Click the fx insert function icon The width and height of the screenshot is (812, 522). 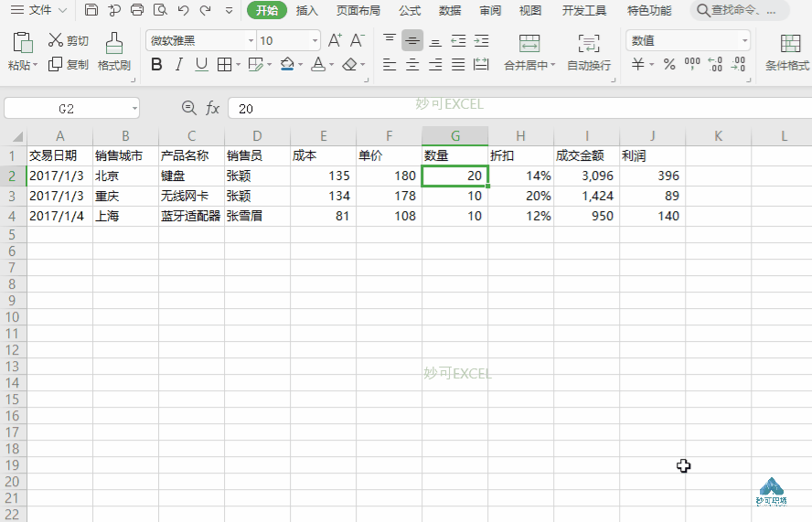(212, 108)
